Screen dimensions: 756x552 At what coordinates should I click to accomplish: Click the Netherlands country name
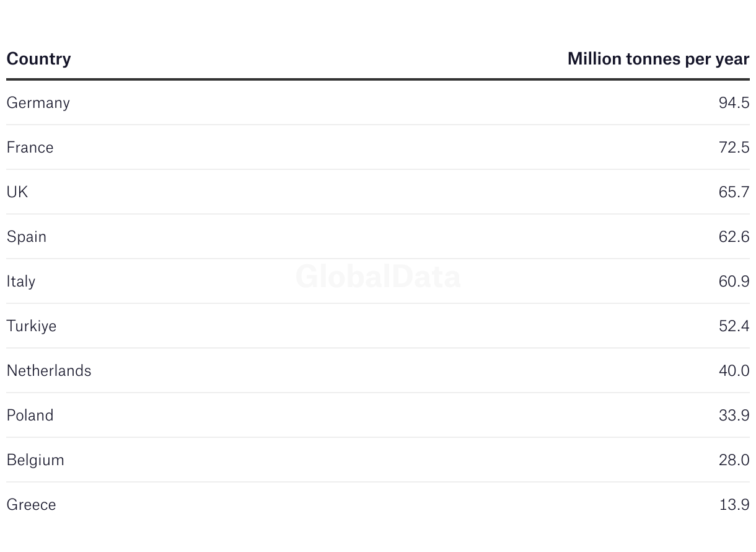[x=49, y=370]
